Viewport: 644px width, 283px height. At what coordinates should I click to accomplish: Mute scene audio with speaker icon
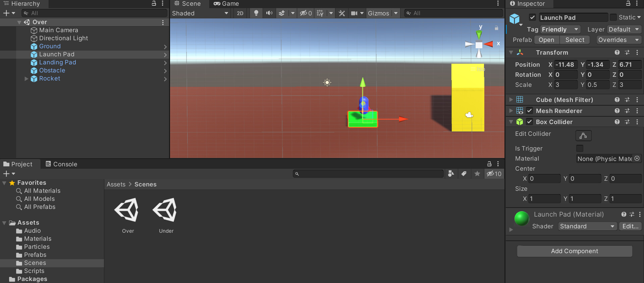(x=269, y=13)
